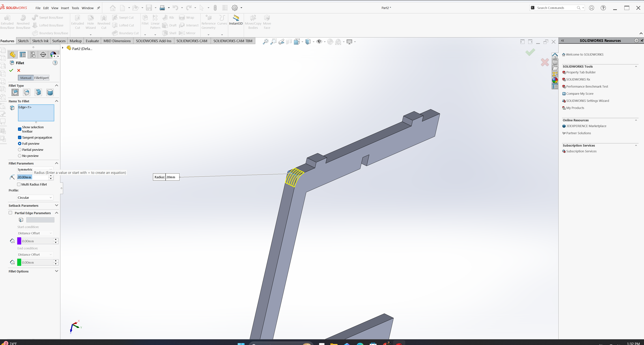Click the green checkmark to accept Fillet

[x=11, y=70]
